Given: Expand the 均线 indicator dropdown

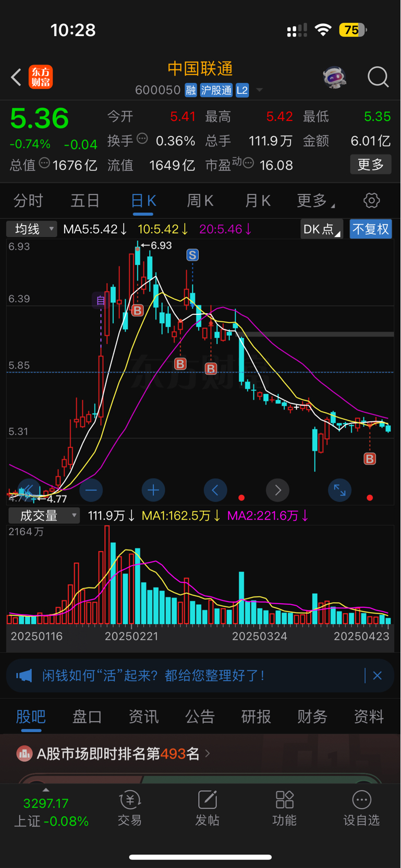Looking at the screenshot, I should [x=32, y=229].
